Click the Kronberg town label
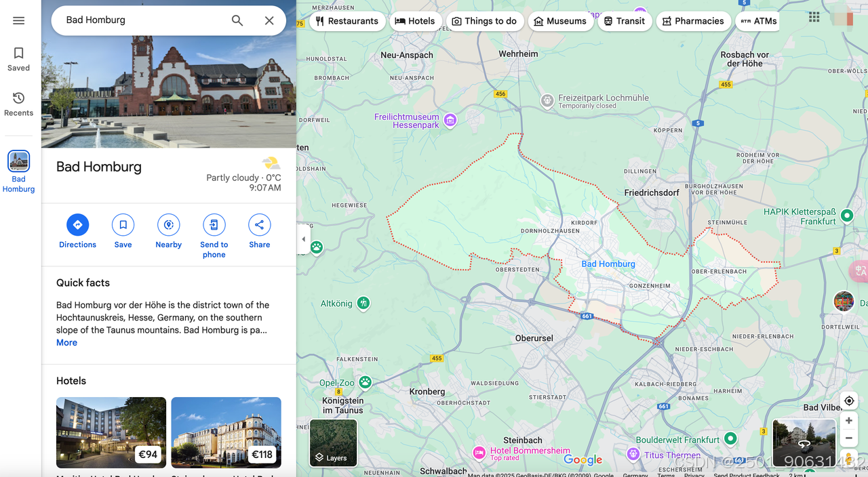 (x=427, y=392)
